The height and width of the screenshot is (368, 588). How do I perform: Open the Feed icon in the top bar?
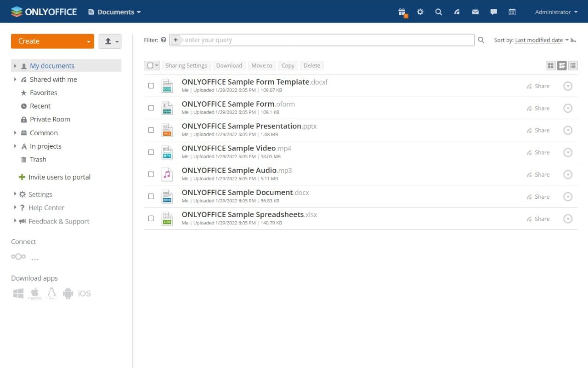pyautogui.click(x=457, y=12)
